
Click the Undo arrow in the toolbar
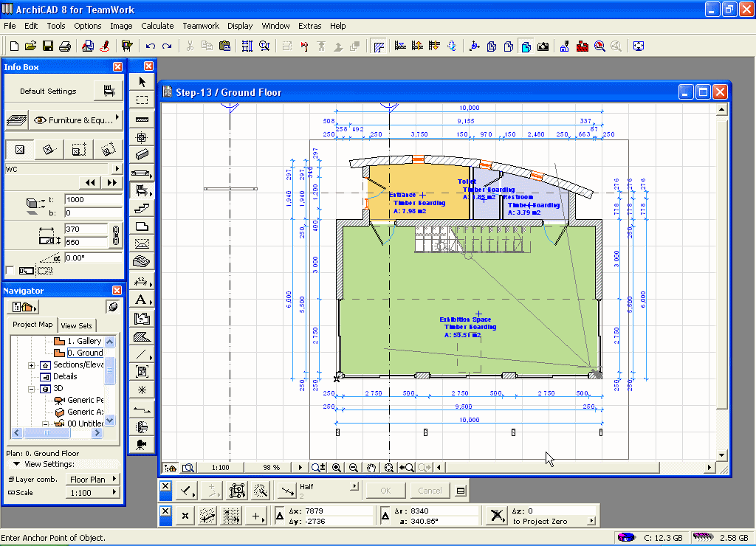pyautogui.click(x=151, y=46)
